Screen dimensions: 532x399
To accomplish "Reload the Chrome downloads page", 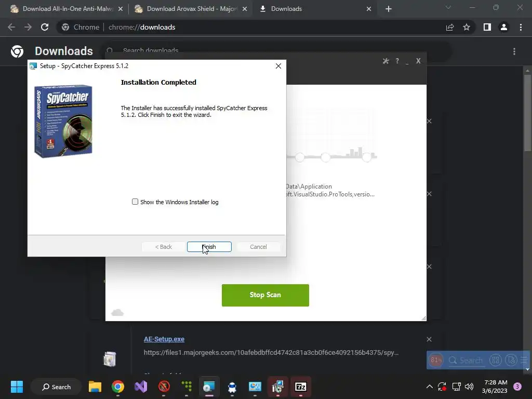I will (x=45, y=27).
